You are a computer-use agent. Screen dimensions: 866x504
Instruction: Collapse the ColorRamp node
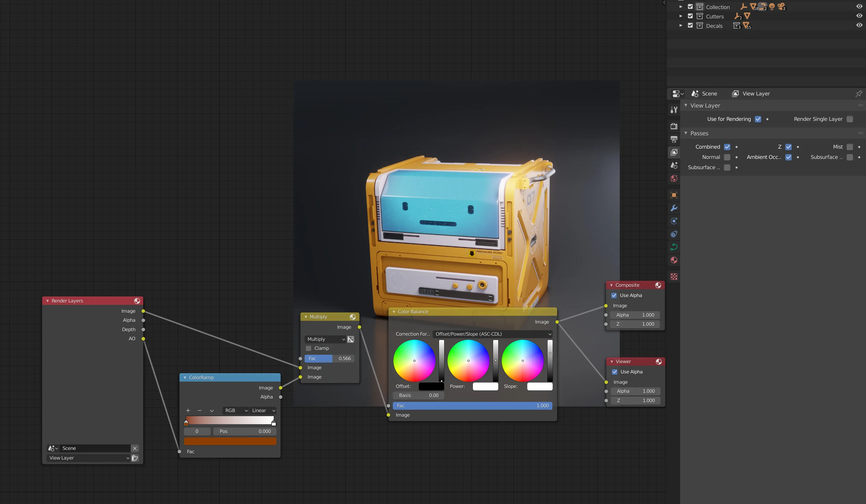point(185,378)
